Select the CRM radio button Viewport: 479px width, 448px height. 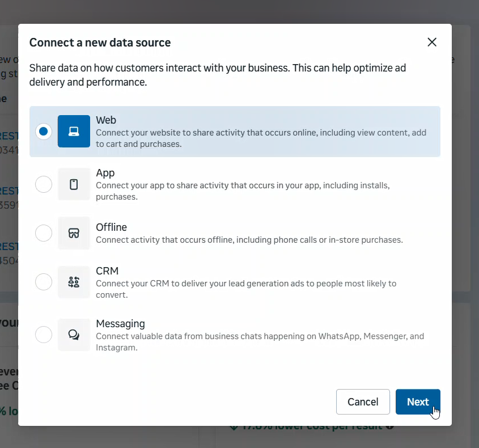44,282
